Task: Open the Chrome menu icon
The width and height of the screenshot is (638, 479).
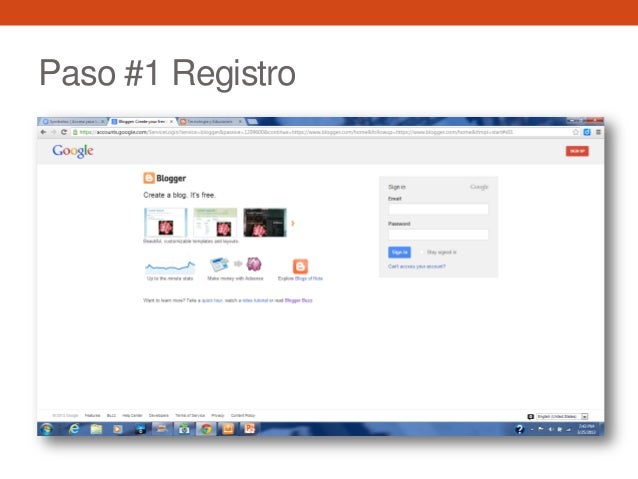Action: pos(598,132)
